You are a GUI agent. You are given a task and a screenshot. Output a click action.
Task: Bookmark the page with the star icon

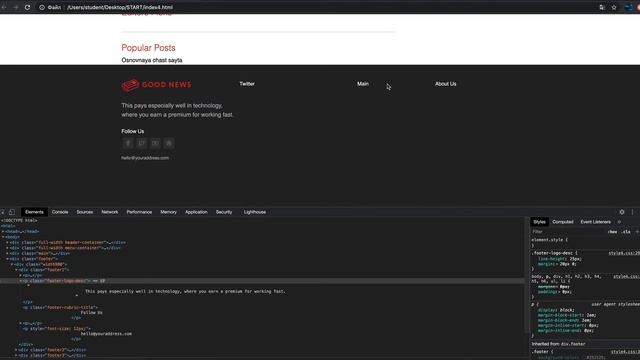point(614,7)
